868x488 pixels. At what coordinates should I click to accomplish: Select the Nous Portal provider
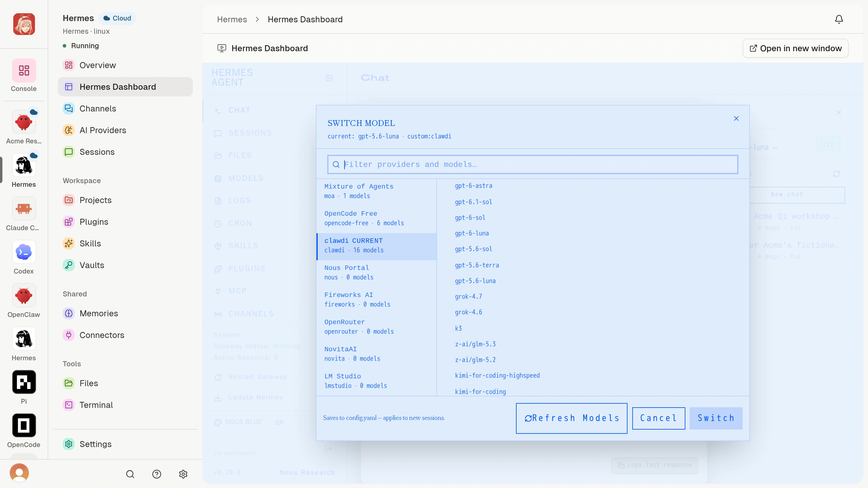[x=377, y=272]
